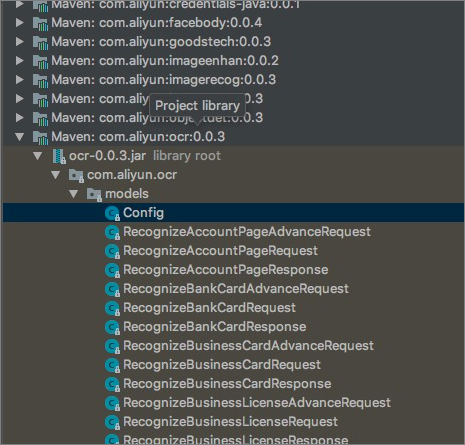Click the ocr-0.0.3.jar archive icon
This screenshot has height=445, width=465.
pyautogui.click(x=59, y=156)
